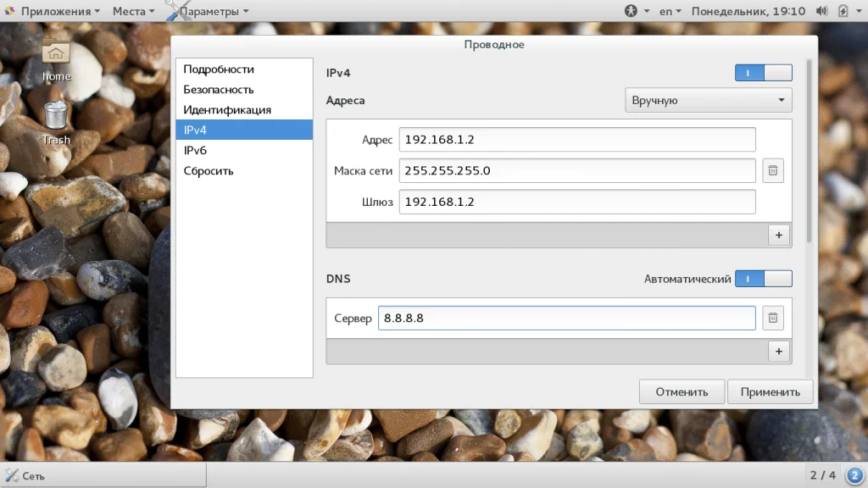The image size is (868, 488).
Task: Toggle the IPv4 on/off switch
Action: coord(763,73)
